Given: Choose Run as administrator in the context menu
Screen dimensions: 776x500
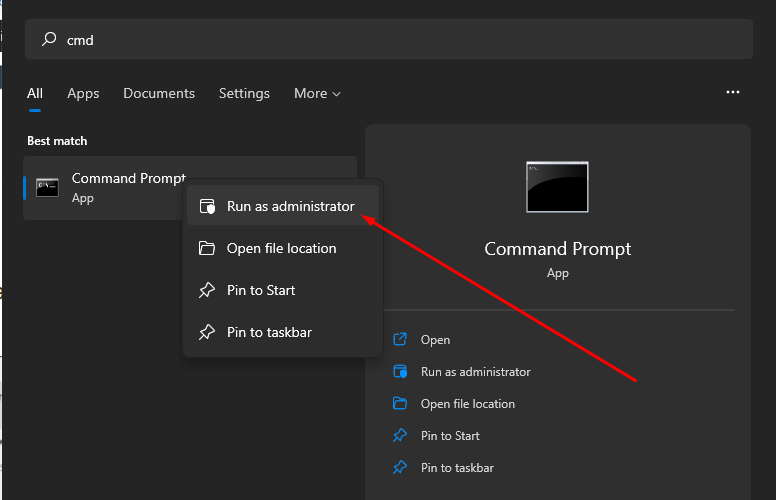Looking at the screenshot, I should click(290, 206).
